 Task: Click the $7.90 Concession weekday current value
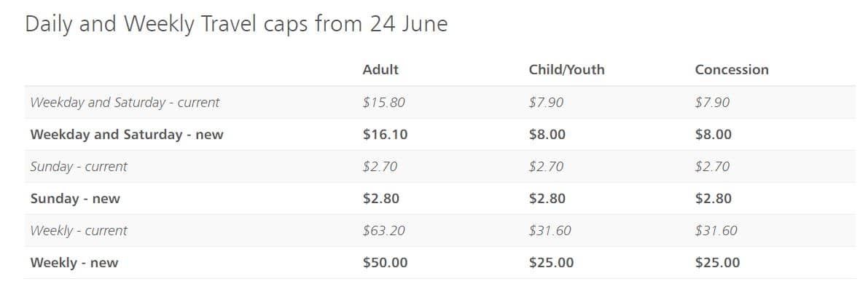tap(713, 103)
